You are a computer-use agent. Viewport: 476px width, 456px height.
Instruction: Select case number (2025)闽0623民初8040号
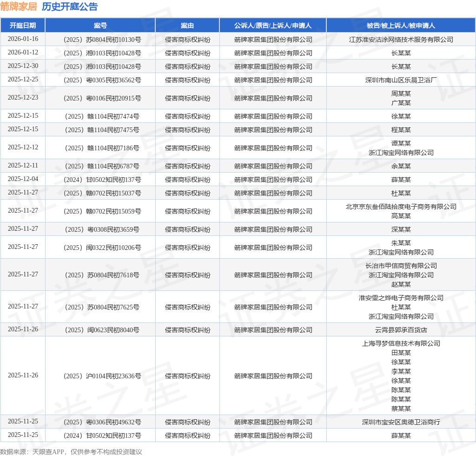(102, 330)
